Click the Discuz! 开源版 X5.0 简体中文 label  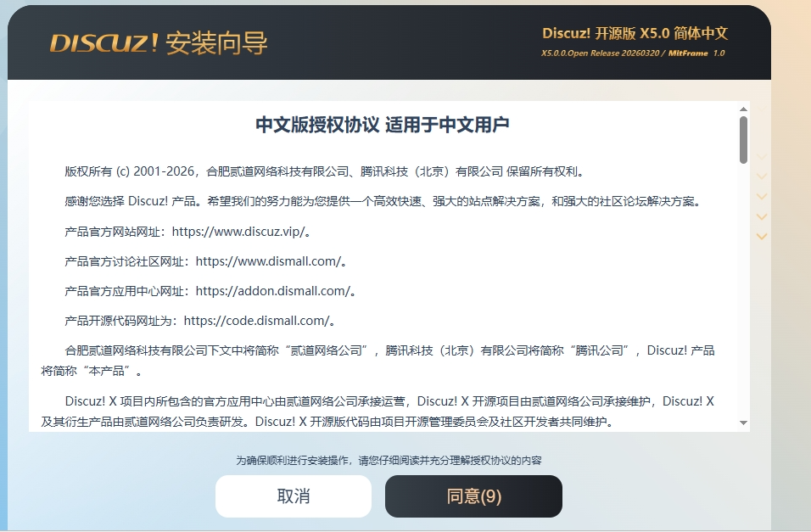(x=635, y=34)
